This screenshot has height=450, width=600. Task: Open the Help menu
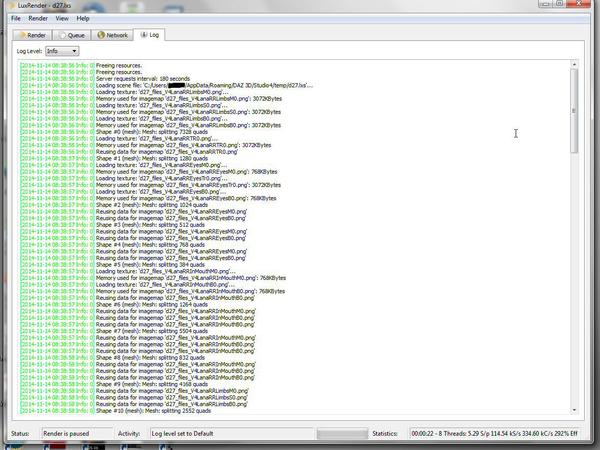tap(83, 18)
